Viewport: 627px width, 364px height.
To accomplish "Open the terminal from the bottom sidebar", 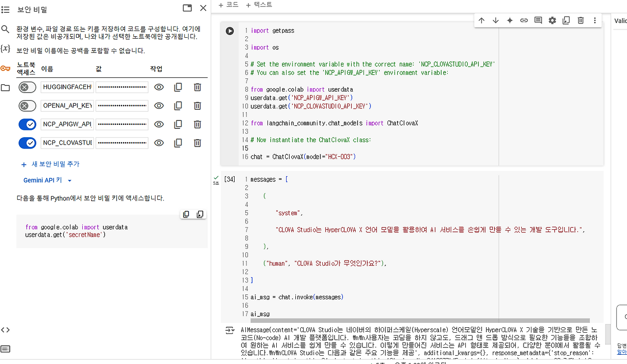I will [5, 349].
